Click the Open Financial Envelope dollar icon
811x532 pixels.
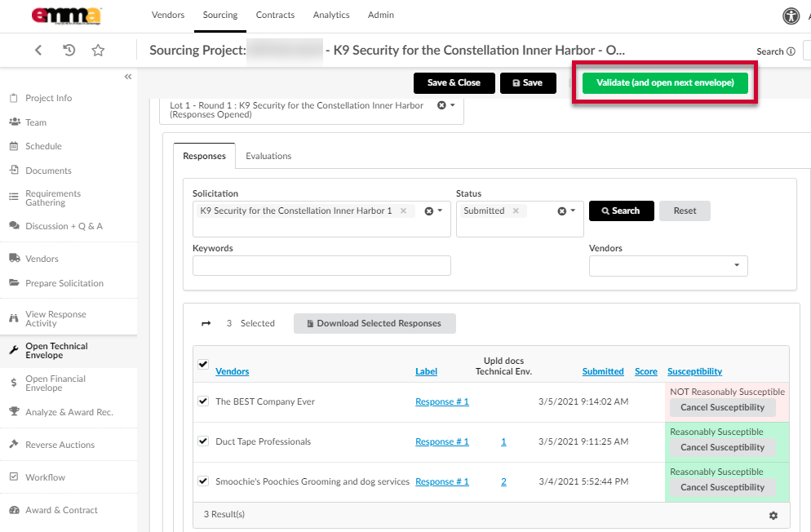coord(14,383)
